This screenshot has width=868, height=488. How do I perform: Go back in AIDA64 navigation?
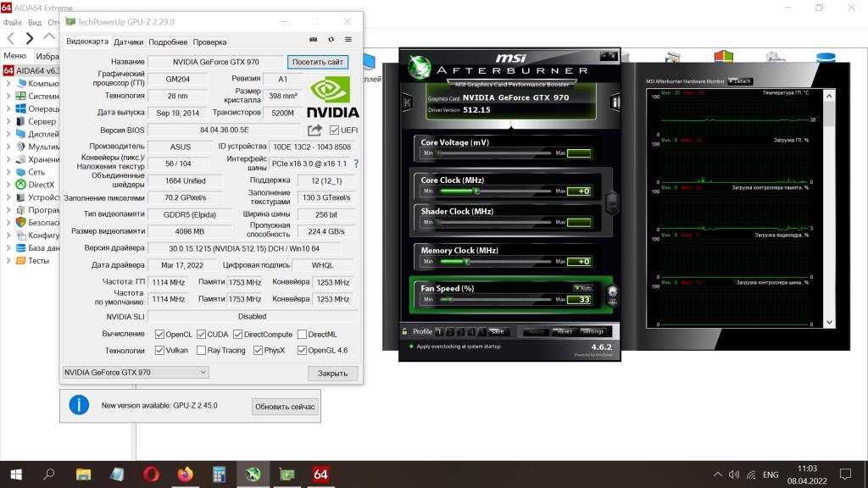click(x=10, y=38)
